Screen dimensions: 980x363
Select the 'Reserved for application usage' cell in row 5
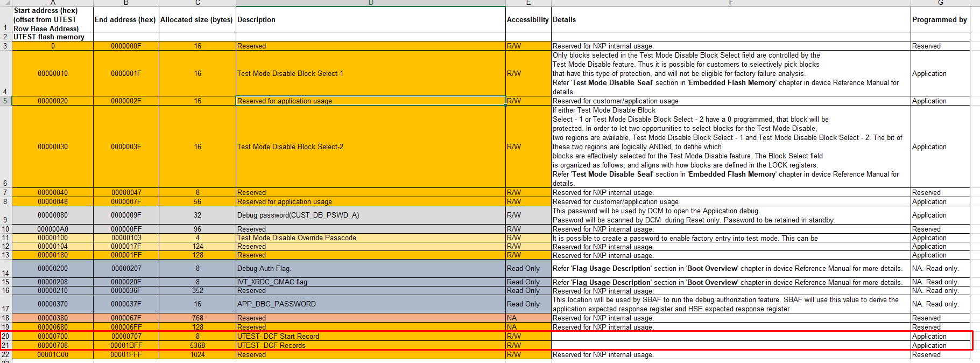(371, 101)
